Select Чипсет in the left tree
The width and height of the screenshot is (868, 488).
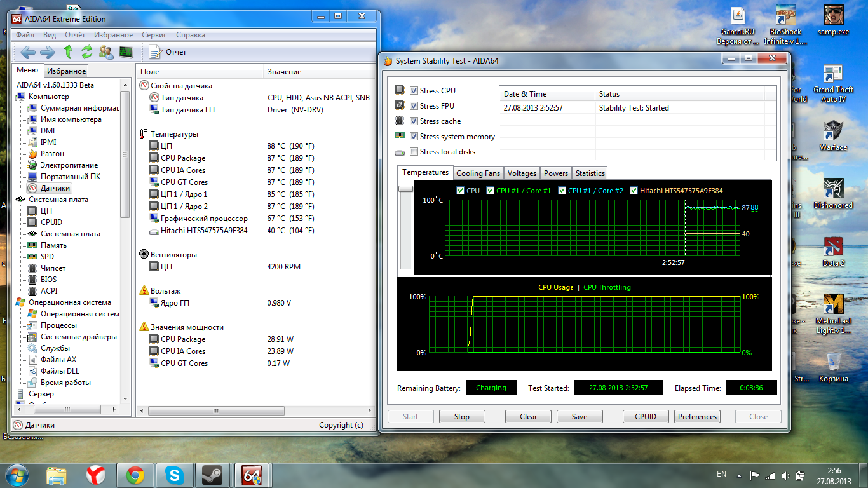tap(53, 268)
